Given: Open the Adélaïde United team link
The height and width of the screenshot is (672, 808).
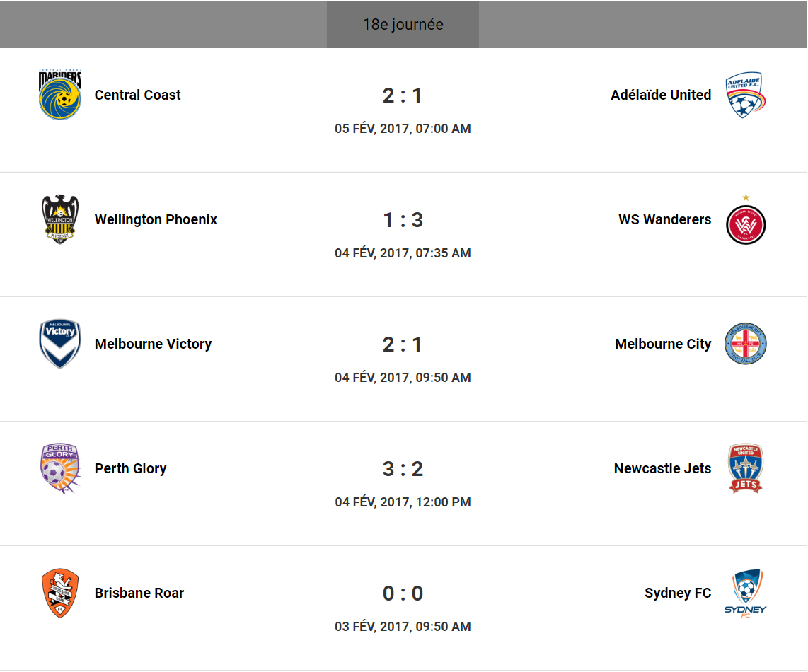Looking at the screenshot, I should coord(661,95).
